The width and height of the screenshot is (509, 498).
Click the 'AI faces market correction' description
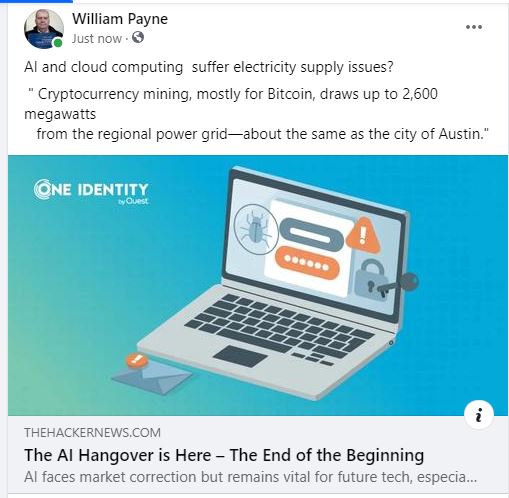[250, 477]
